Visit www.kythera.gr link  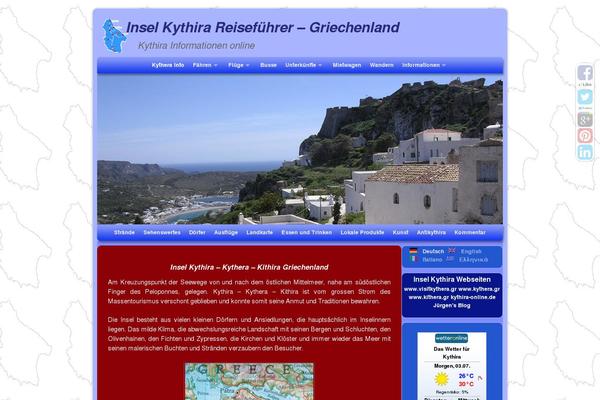pos(479,289)
